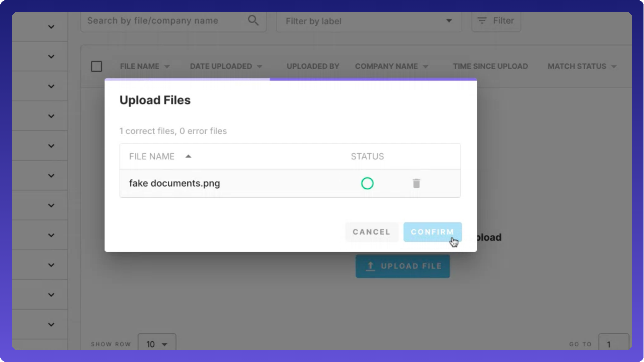
Task: Toggle the select-all checkbox in table header
Action: (96, 67)
